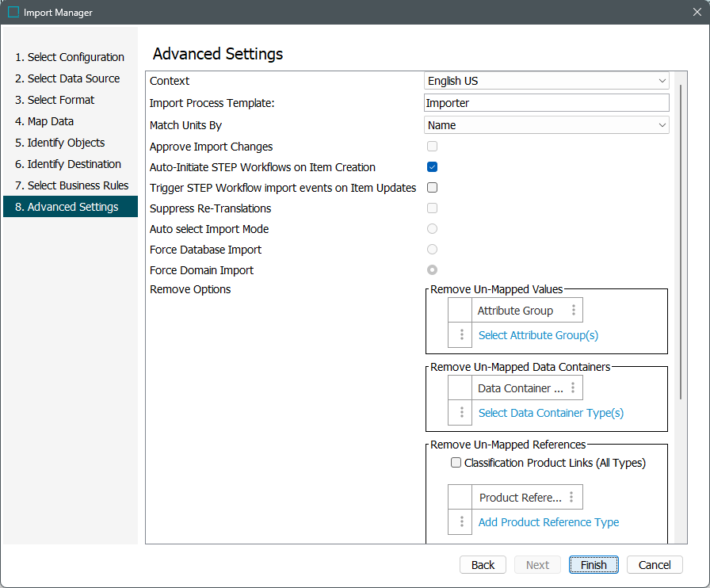Enable Approve Import Changes checkbox
Screen dimensions: 710x588
pos(432,147)
